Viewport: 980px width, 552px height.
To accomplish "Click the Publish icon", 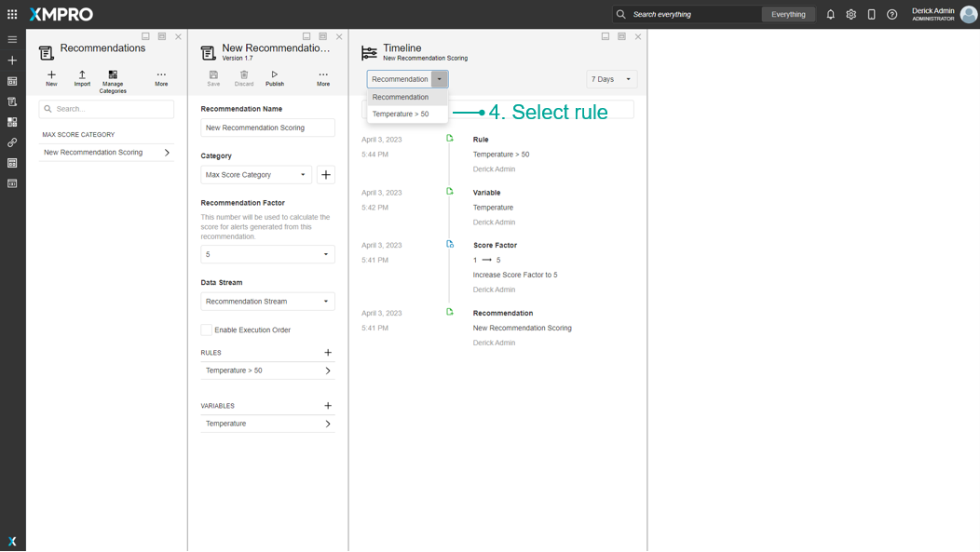I will click(x=275, y=75).
